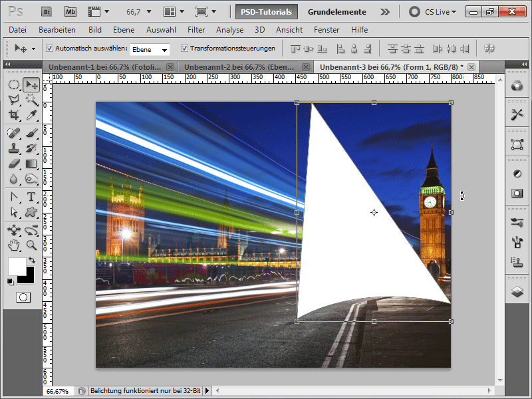Switch to Unbenannt-2 document tab
The height and width of the screenshot is (399, 532).
239,67
